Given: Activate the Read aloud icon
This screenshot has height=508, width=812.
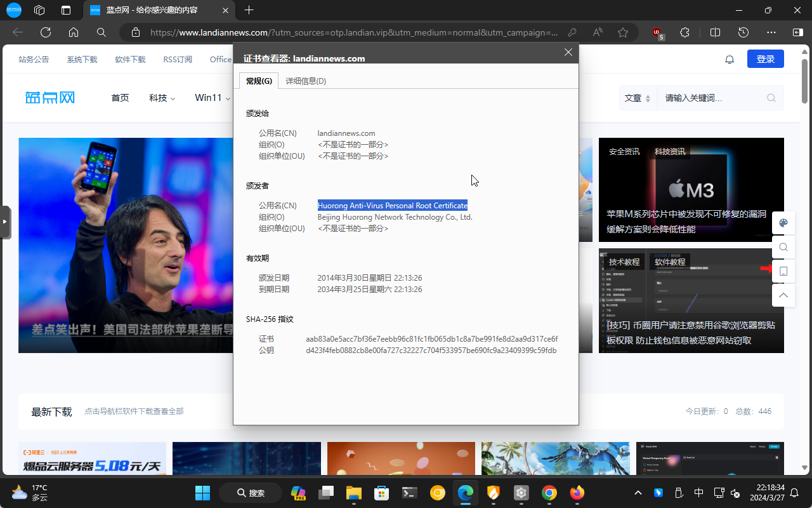Looking at the screenshot, I should coord(598,32).
